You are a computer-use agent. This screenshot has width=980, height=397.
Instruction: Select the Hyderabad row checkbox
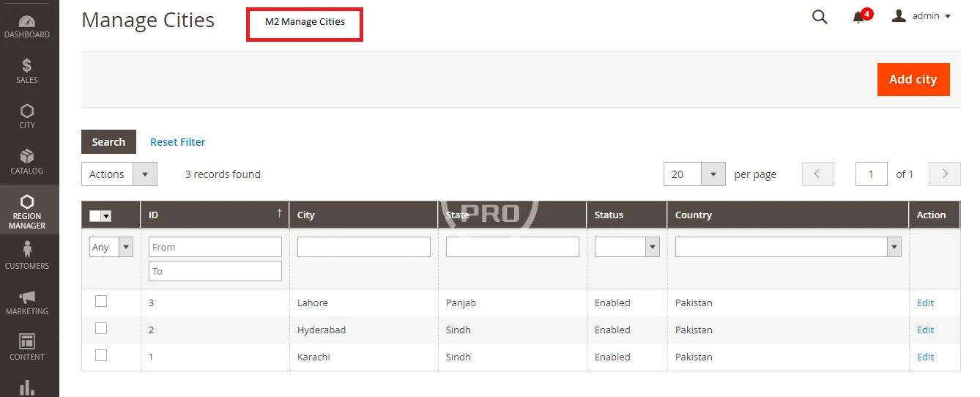101,328
